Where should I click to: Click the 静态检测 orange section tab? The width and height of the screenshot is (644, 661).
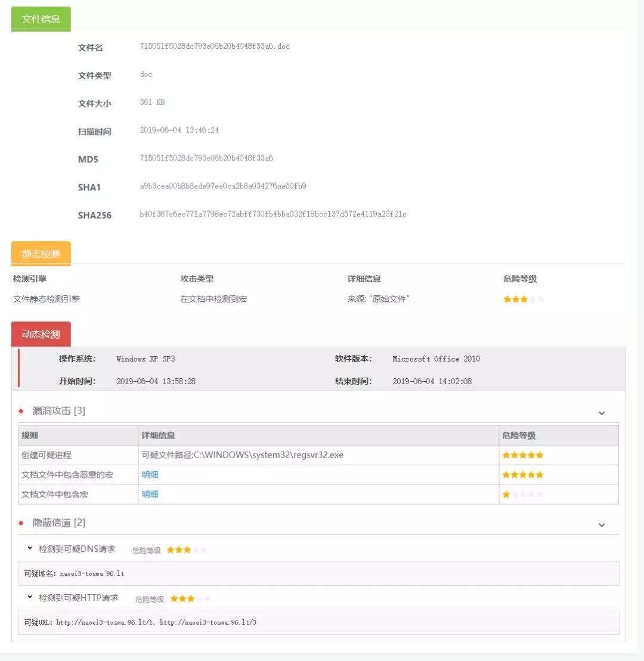tap(41, 254)
